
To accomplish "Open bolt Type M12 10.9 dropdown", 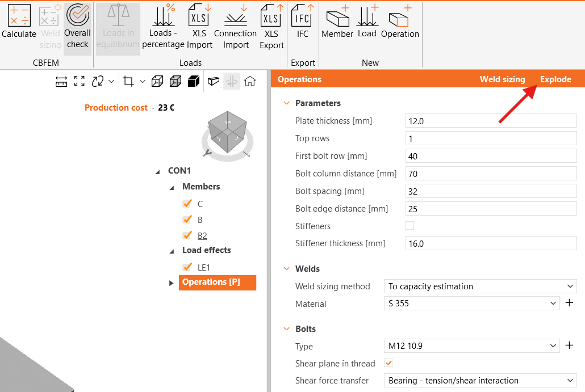I will [471, 346].
